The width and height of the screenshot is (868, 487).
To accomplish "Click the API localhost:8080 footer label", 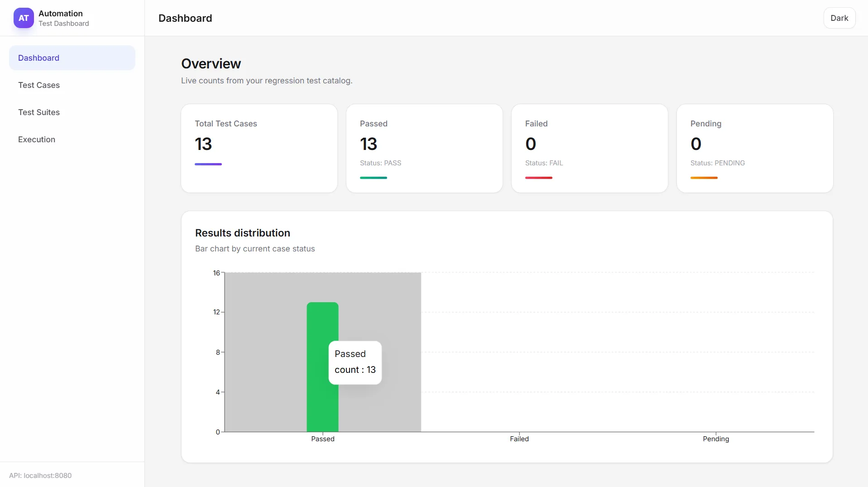I will pos(40,475).
